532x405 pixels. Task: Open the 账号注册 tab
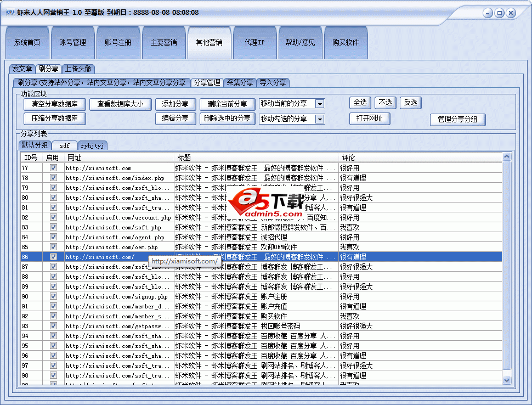coord(118,42)
